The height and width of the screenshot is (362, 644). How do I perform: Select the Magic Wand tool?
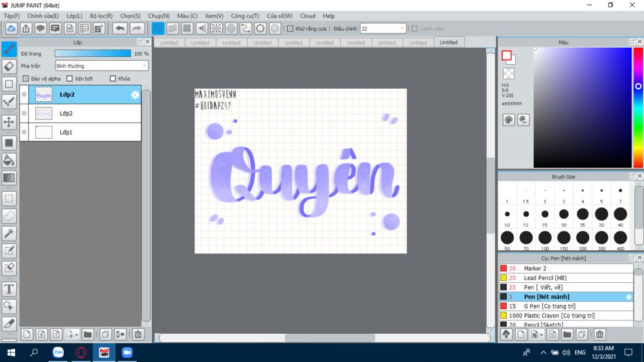coord(9,233)
